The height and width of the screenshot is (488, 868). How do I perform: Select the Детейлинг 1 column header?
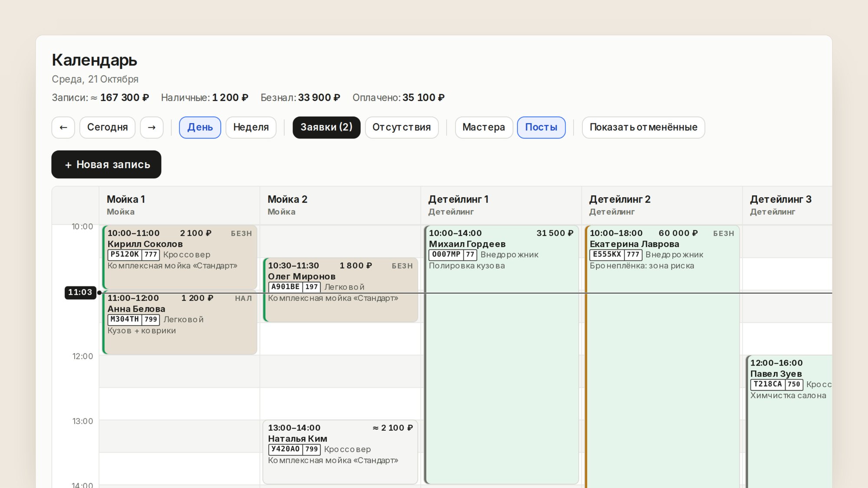pyautogui.click(x=501, y=205)
